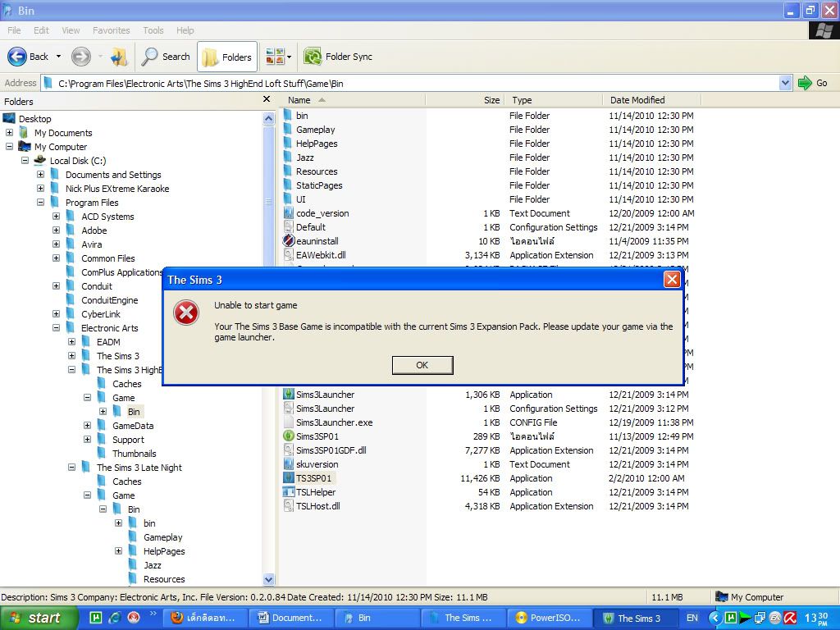Click the Go button
This screenshot has height=630, width=840.
[x=813, y=83]
